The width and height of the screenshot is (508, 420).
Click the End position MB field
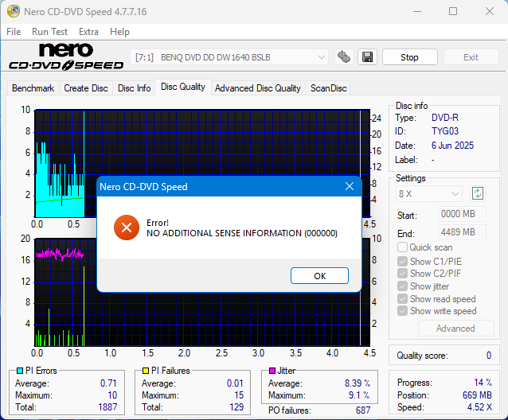click(462, 232)
